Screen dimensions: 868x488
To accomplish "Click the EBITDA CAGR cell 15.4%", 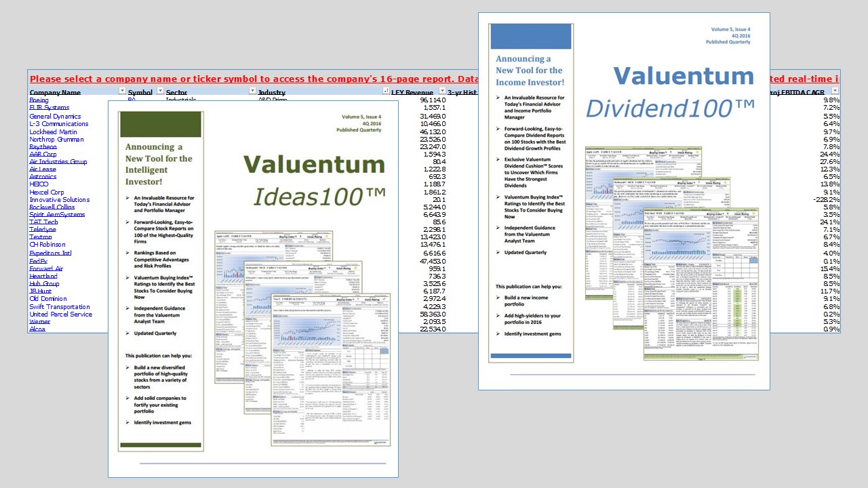I will point(830,268).
